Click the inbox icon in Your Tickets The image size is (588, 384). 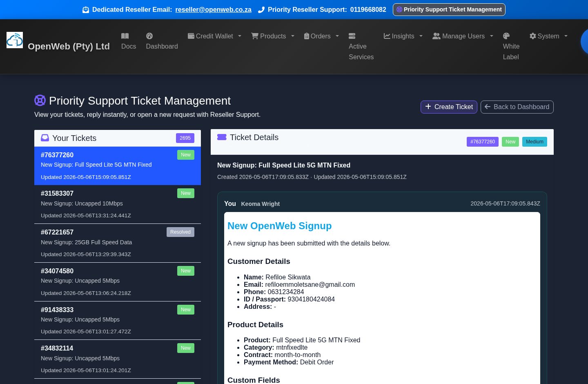click(x=45, y=138)
